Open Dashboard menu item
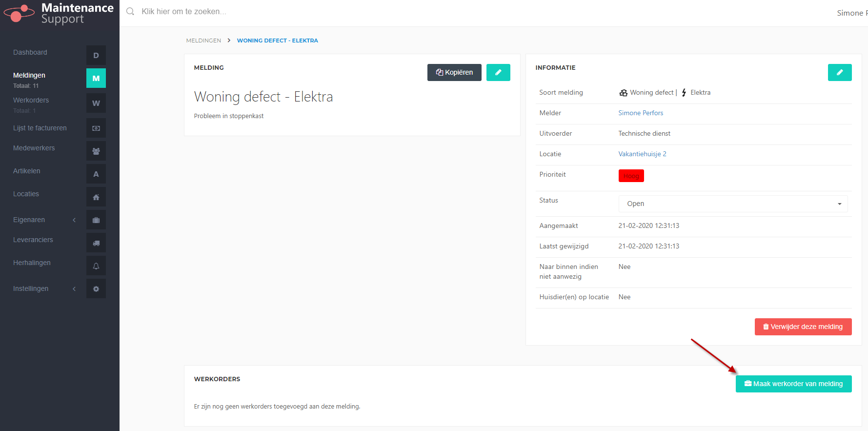868x431 pixels. click(x=30, y=52)
